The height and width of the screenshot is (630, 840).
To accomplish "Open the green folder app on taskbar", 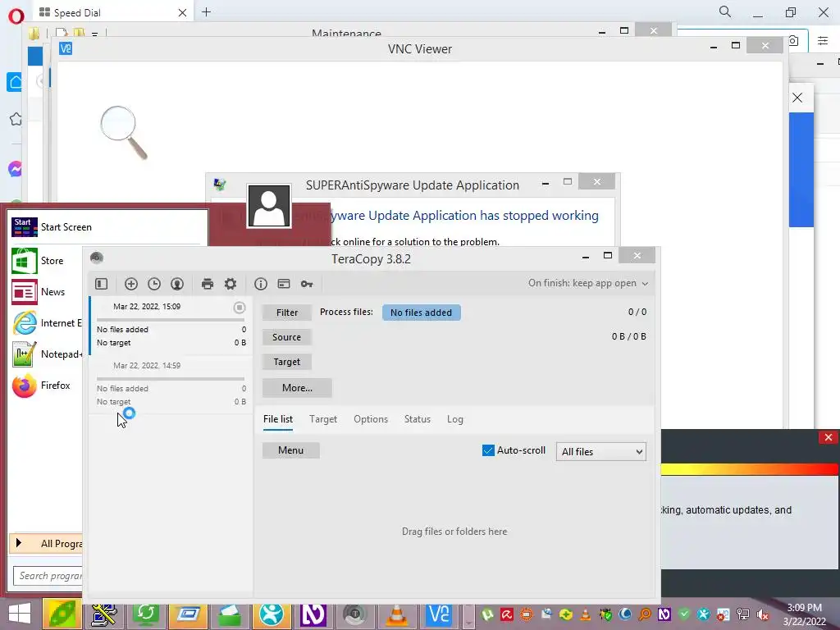I will tap(230, 615).
